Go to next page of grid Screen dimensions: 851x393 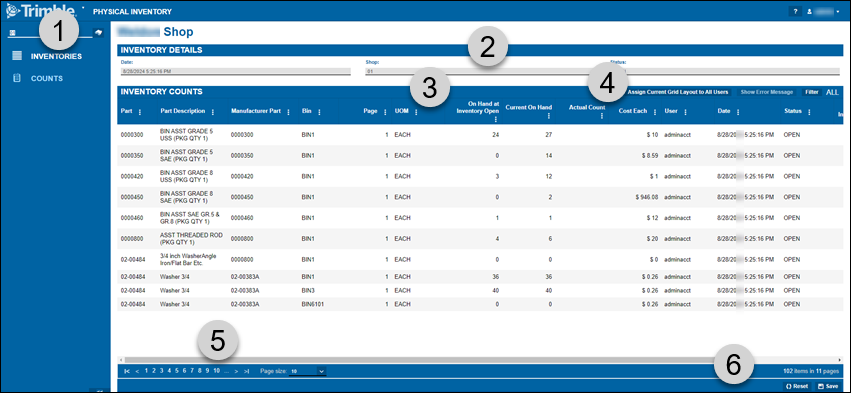[x=236, y=371]
